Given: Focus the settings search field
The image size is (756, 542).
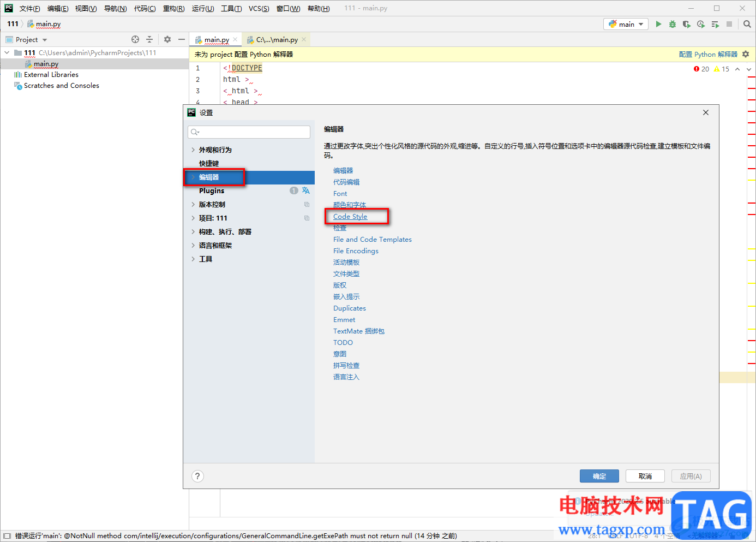Looking at the screenshot, I should (249, 132).
